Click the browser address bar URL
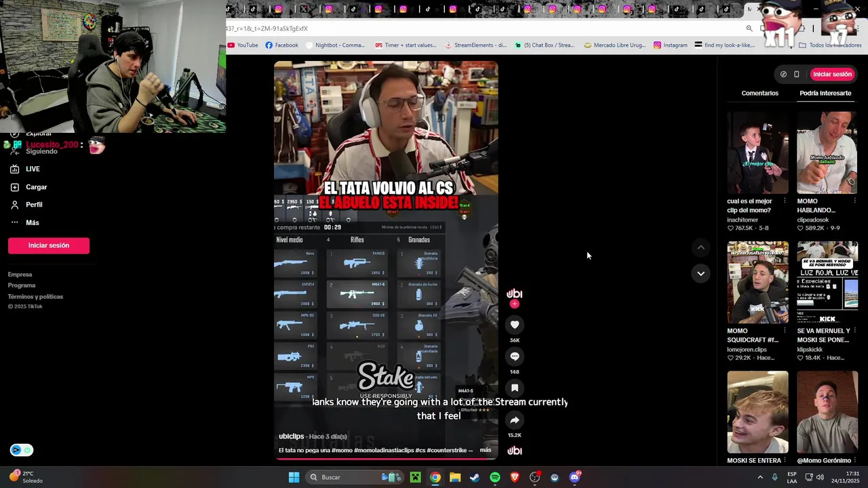 tap(267, 28)
